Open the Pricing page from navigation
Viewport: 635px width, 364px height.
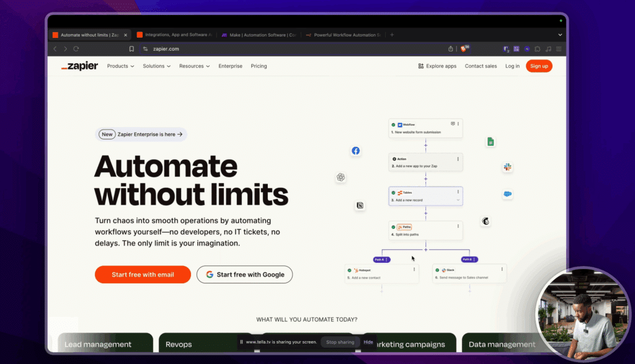(259, 66)
